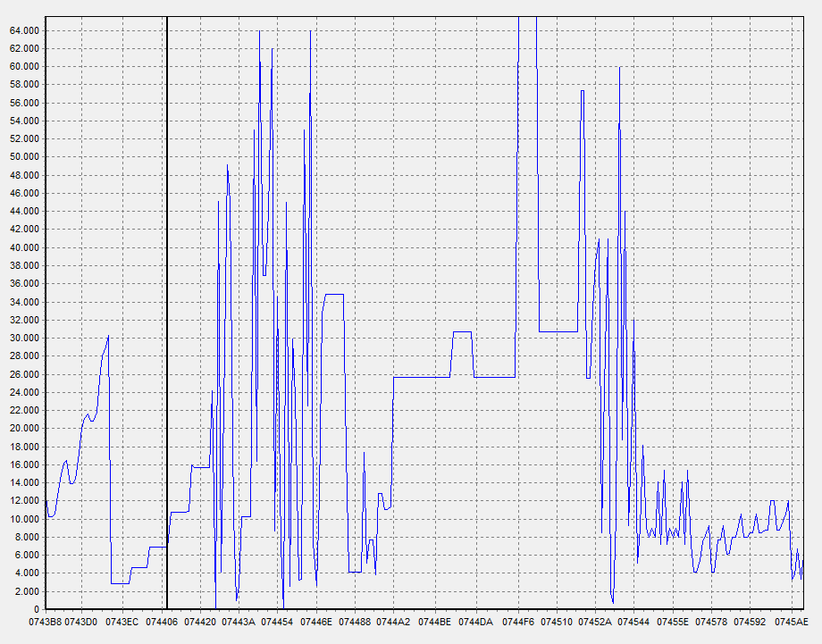
Task: Click the 07446E x-axis label
Action: coord(316,622)
